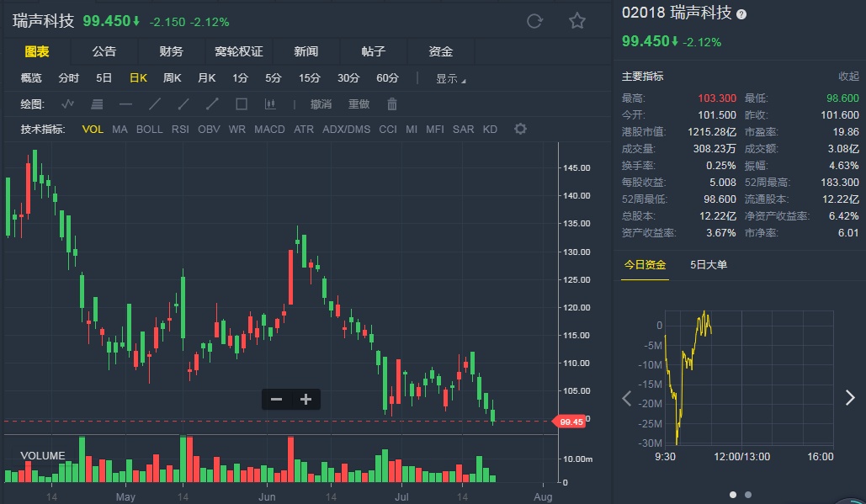Collapse key indicators with 收起

848,76
